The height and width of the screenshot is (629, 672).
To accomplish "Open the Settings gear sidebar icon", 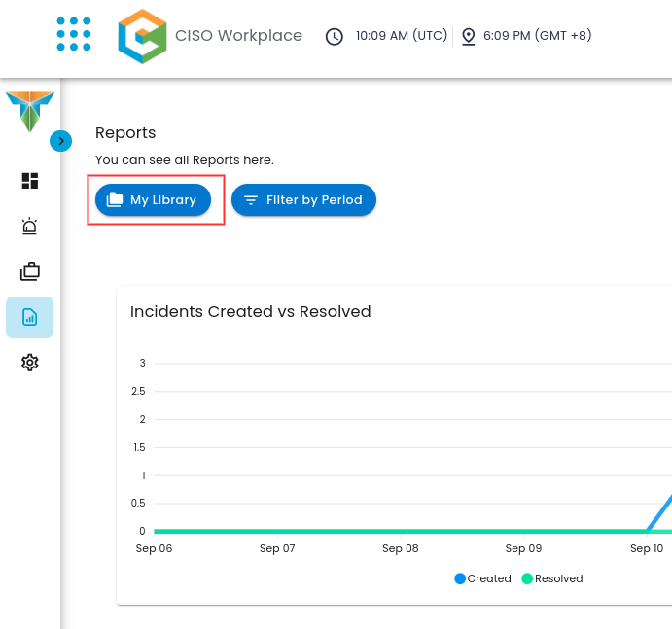I will [29, 363].
